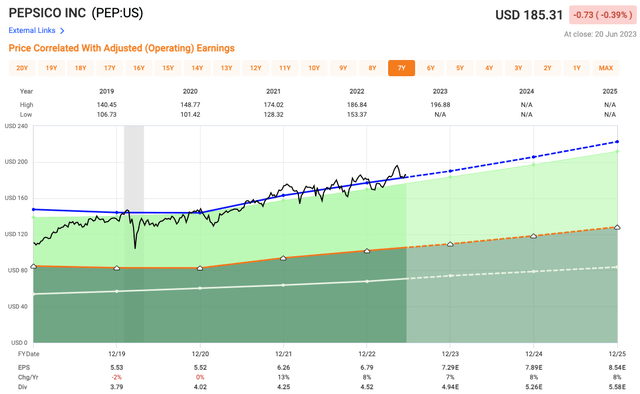The width and height of the screenshot is (640, 394).
Task: Click the 12/24 triangle marker on dashed line
Action: pos(533,236)
